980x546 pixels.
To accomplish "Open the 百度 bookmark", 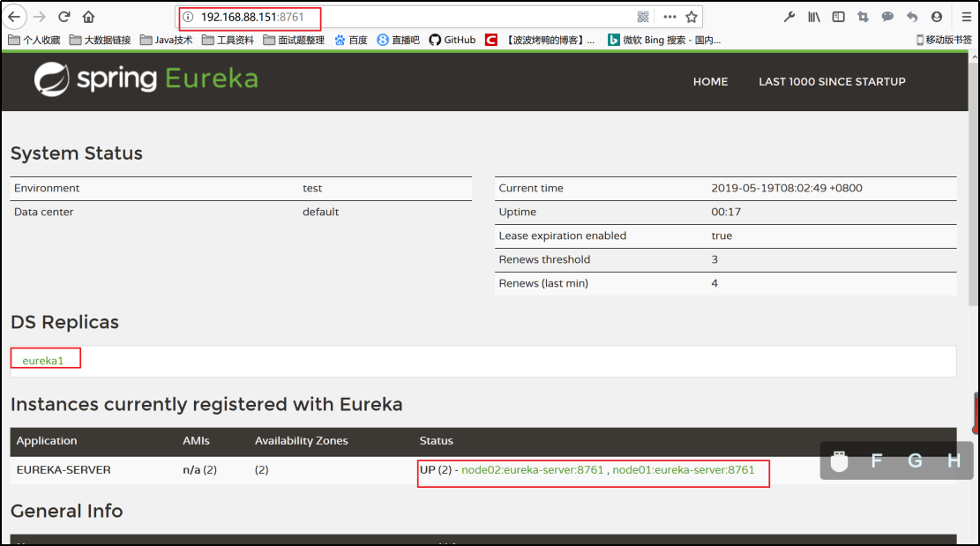I will pyautogui.click(x=351, y=40).
